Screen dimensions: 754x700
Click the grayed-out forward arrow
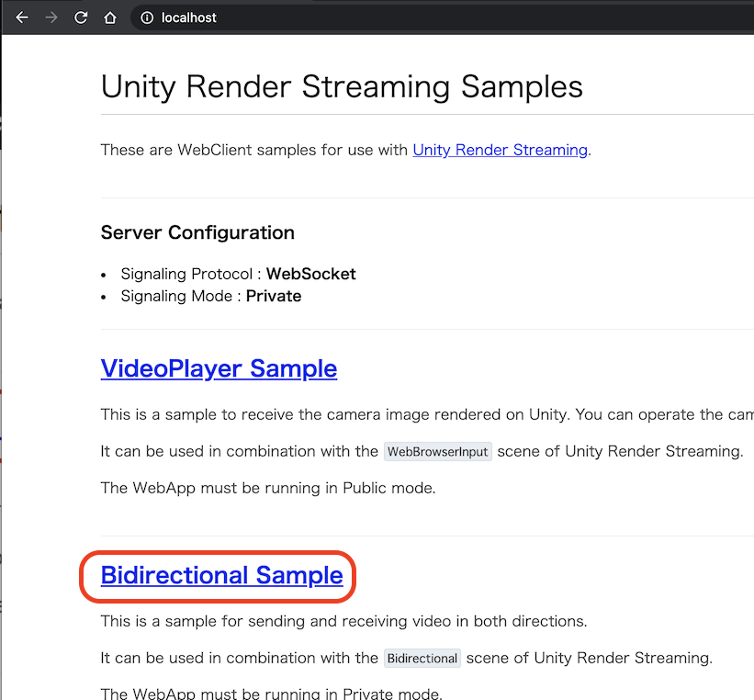[51, 17]
